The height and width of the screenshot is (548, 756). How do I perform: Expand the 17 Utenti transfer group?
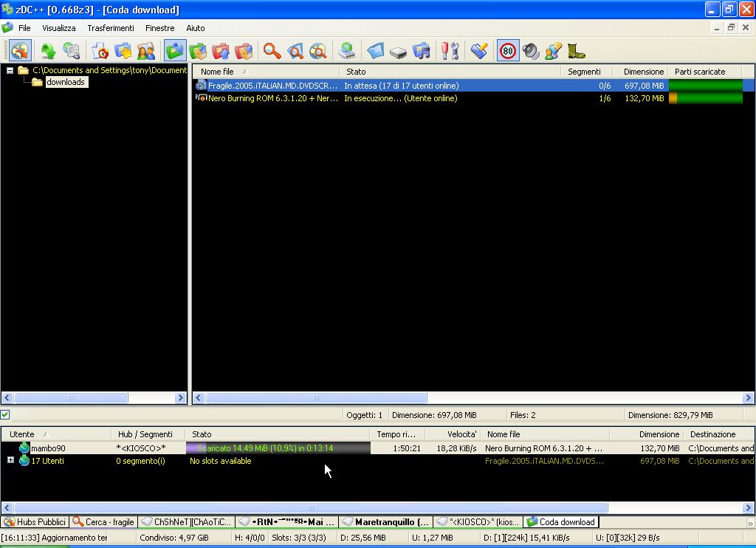pos(10,460)
